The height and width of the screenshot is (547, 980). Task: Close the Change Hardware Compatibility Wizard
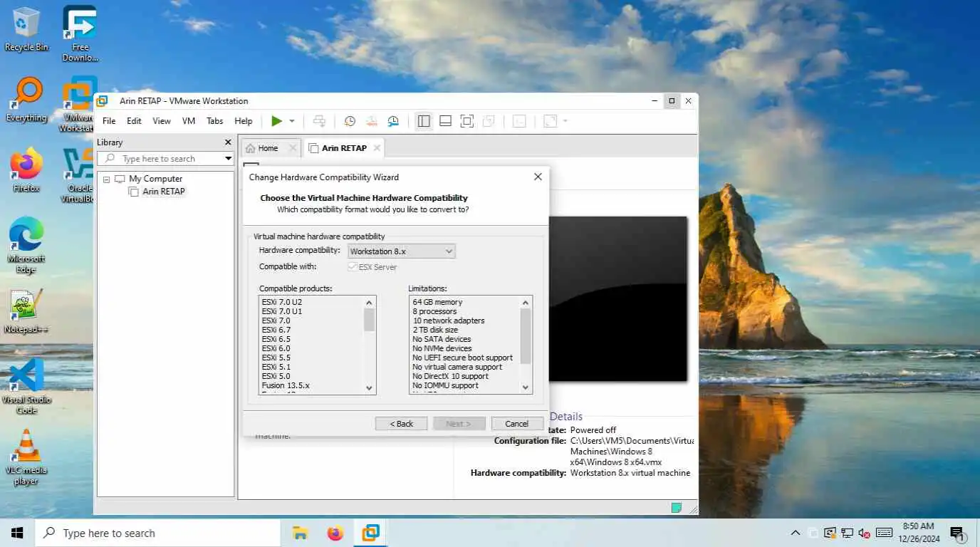(x=538, y=177)
